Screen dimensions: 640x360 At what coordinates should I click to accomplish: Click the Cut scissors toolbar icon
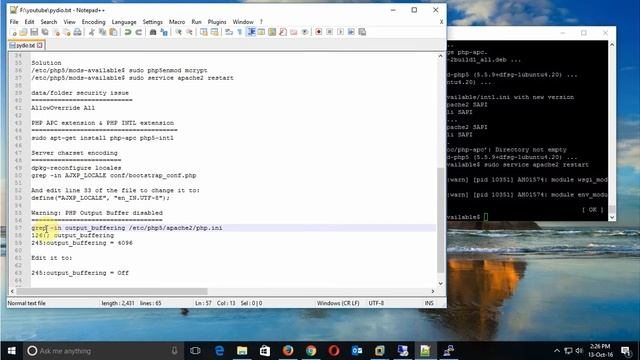coord(92,32)
